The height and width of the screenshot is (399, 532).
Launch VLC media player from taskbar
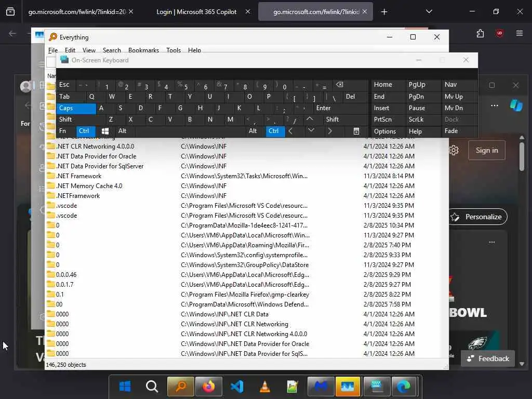[x=264, y=386]
